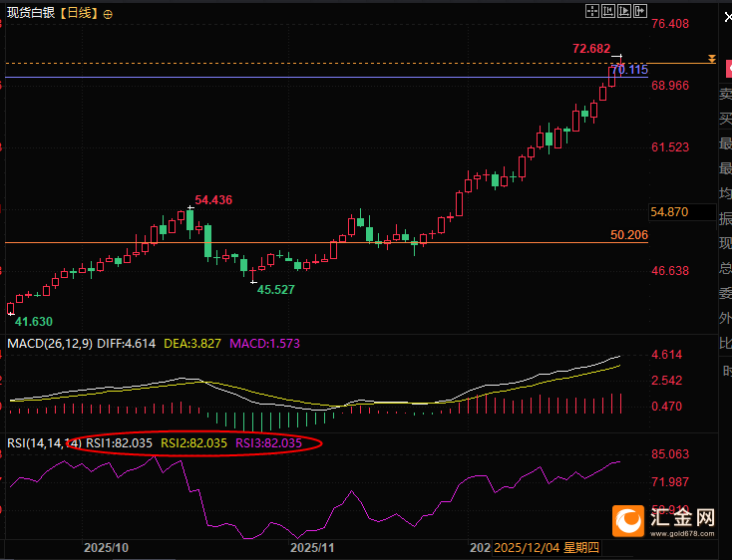Open RSI(14,14,14) indicator settings
The image size is (732, 560).
click(x=44, y=443)
